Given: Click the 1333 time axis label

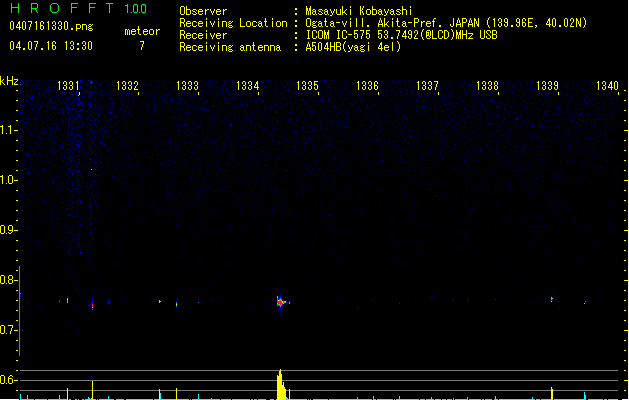Looking at the screenshot, I should pos(187,86).
